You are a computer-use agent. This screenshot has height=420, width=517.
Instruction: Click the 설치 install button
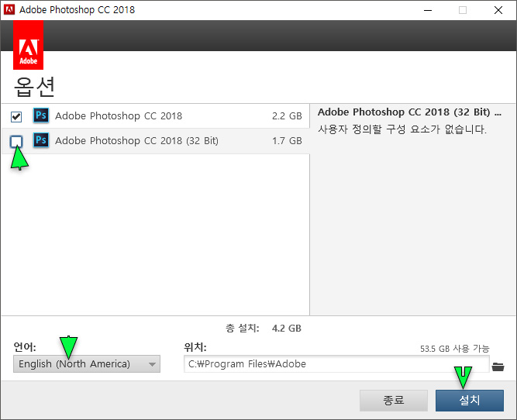[470, 400]
